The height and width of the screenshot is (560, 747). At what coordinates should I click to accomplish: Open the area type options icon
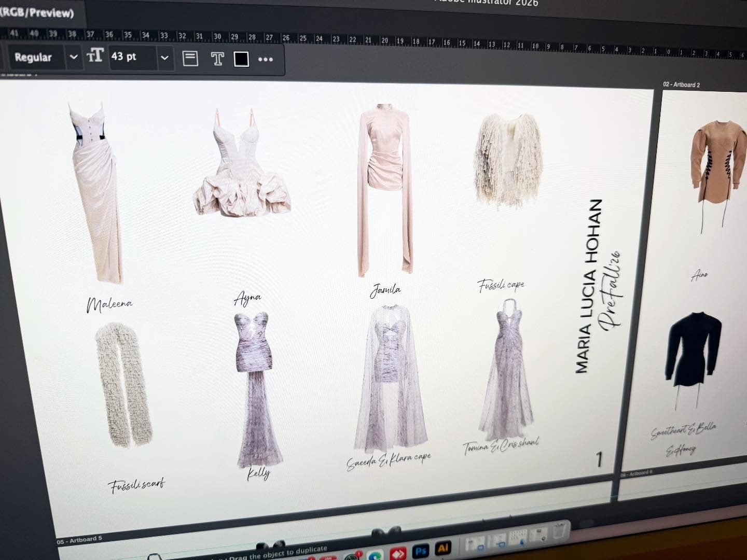tap(190, 58)
